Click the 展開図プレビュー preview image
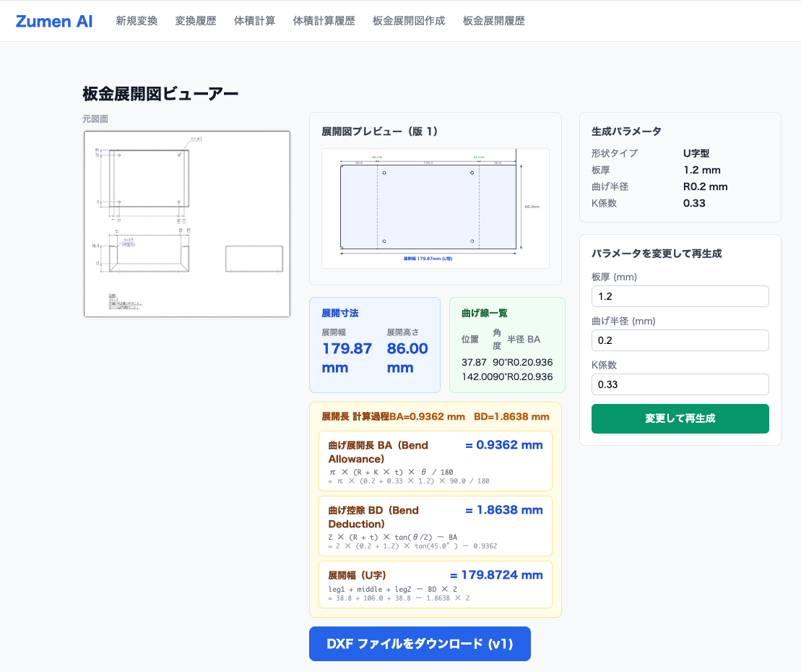 pos(435,208)
